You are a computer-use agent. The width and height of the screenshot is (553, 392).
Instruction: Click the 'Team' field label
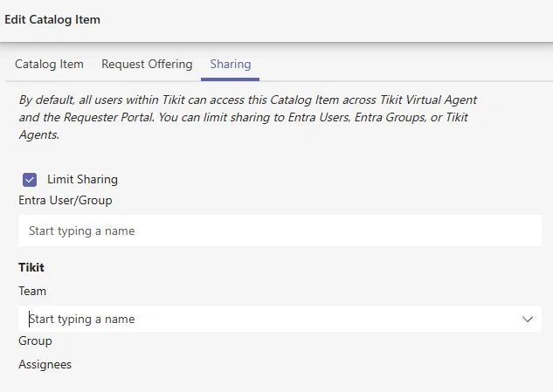[x=32, y=292]
